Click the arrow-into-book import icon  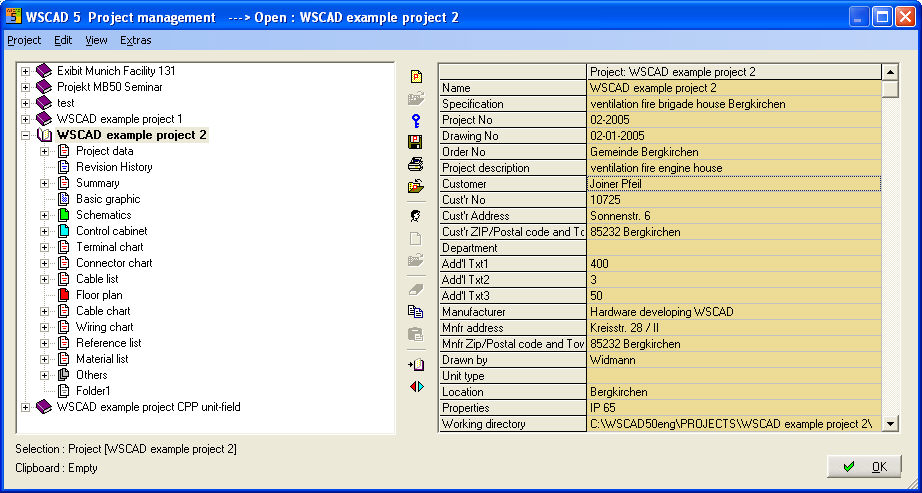point(416,364)
